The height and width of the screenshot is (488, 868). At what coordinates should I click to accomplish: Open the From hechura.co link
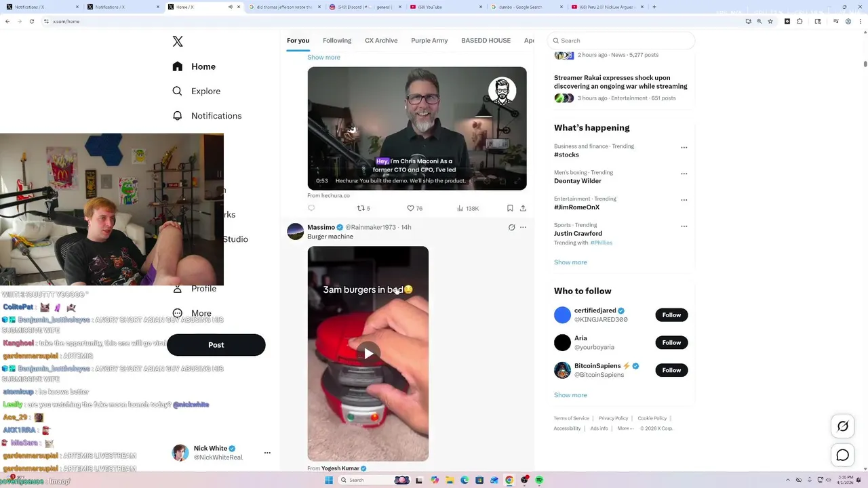point(328,196)
